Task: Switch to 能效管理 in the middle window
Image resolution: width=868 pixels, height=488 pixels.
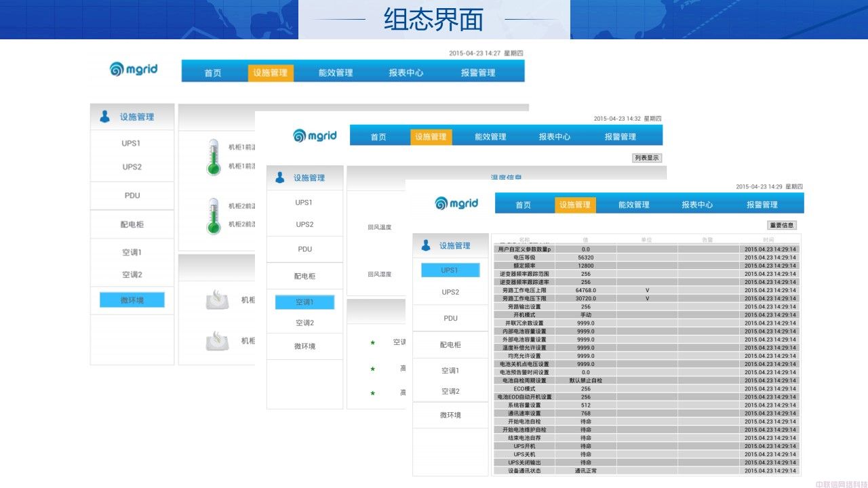Action: [x=490, y=136]
